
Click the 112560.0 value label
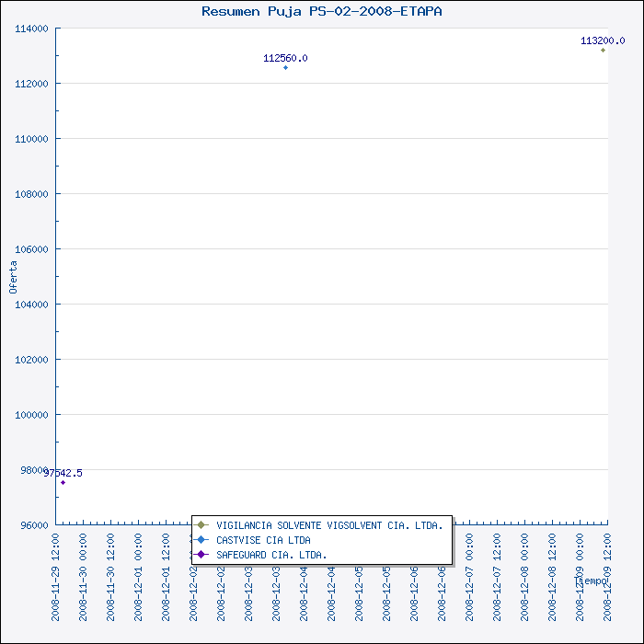[285, 58]
